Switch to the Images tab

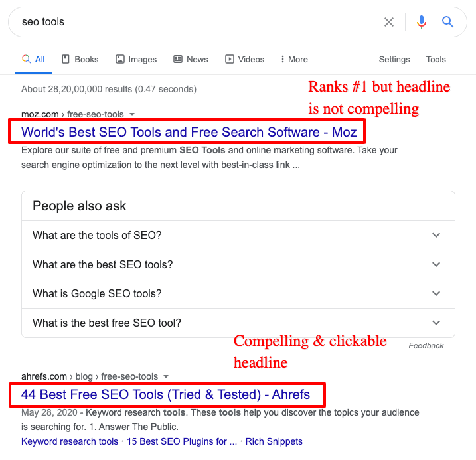[x=136, y=60]
